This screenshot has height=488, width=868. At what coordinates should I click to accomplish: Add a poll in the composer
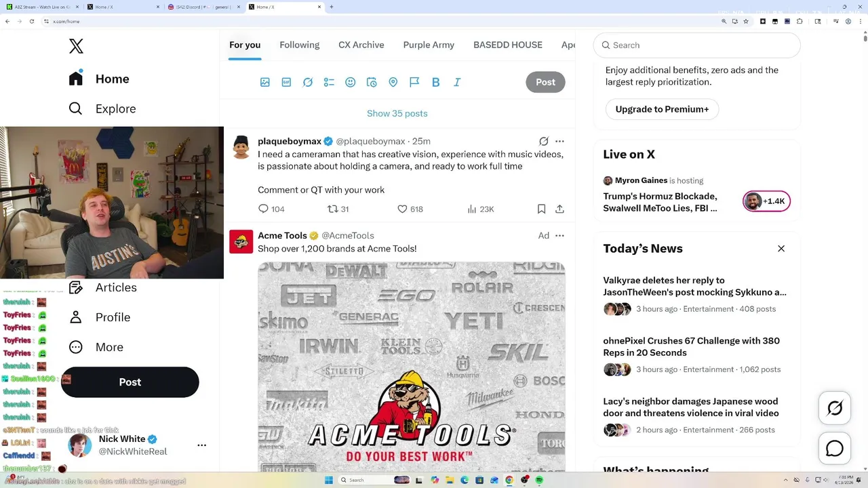329,82
